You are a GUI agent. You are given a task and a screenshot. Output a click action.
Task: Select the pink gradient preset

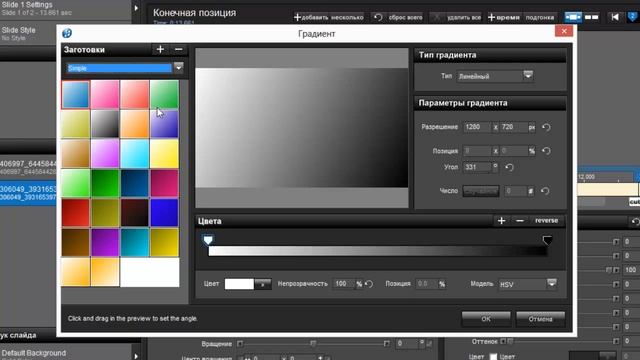coord(105,95)
